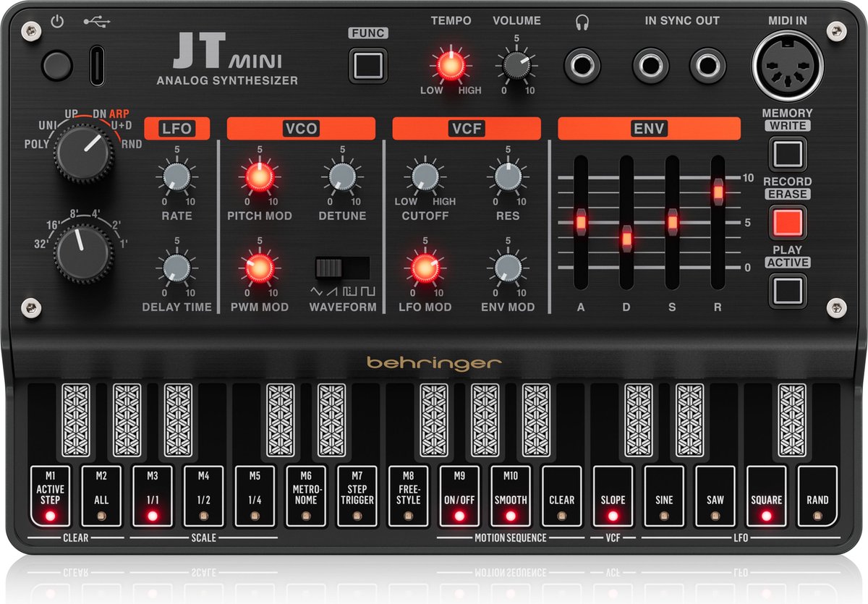868x604 pixels.
Task: Click the SYNC OUT jack
Action: pos(707,67)
